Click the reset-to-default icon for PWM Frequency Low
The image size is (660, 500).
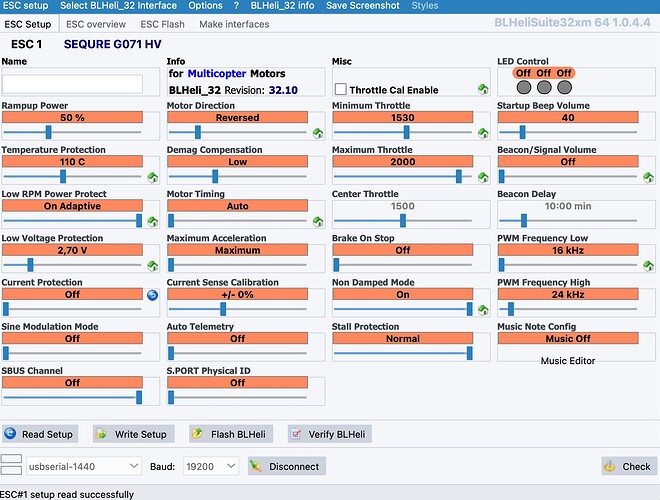[649, 266]
